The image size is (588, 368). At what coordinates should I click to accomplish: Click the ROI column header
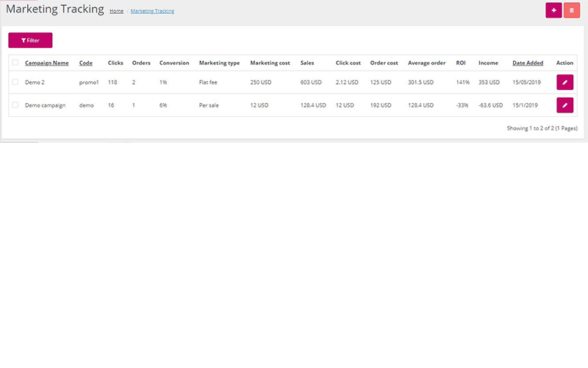461,63
